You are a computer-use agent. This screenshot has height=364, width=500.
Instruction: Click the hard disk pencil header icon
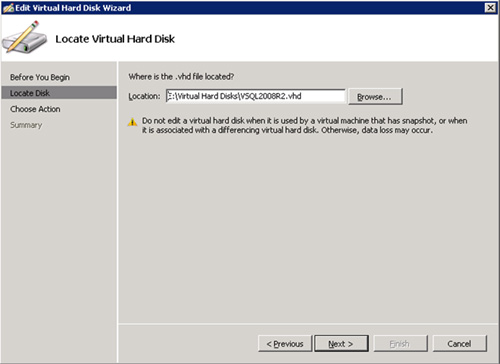click(x=25, y=37)
